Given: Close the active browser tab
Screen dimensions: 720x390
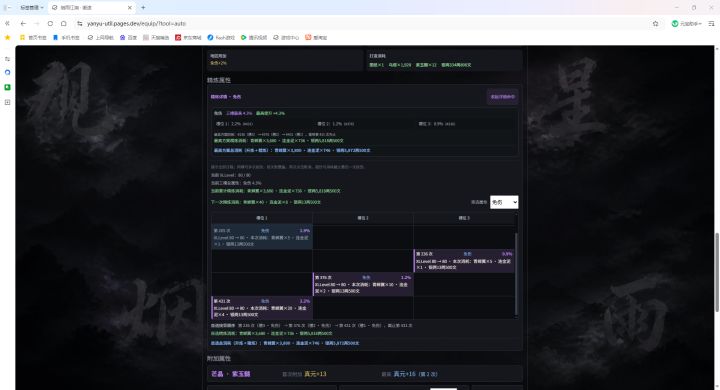Looking at the screenshot, I should point(129,7).
